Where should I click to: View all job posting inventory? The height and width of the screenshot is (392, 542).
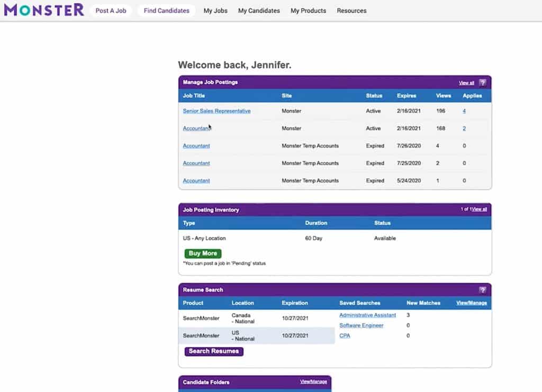(x=478, y=209)
